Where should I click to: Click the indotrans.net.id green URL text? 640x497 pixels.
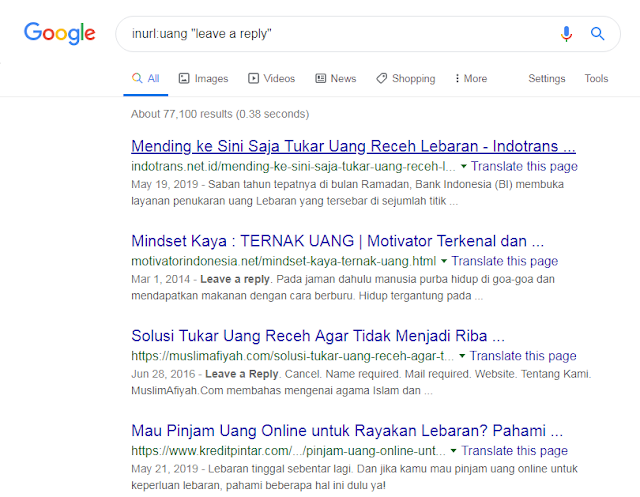click(293, 166)
